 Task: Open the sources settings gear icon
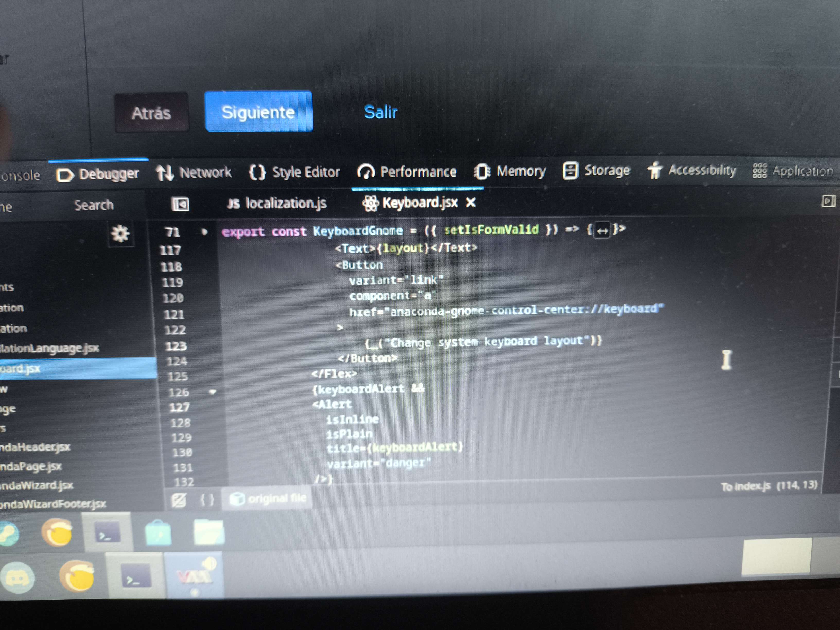click(x=120, y=234)
